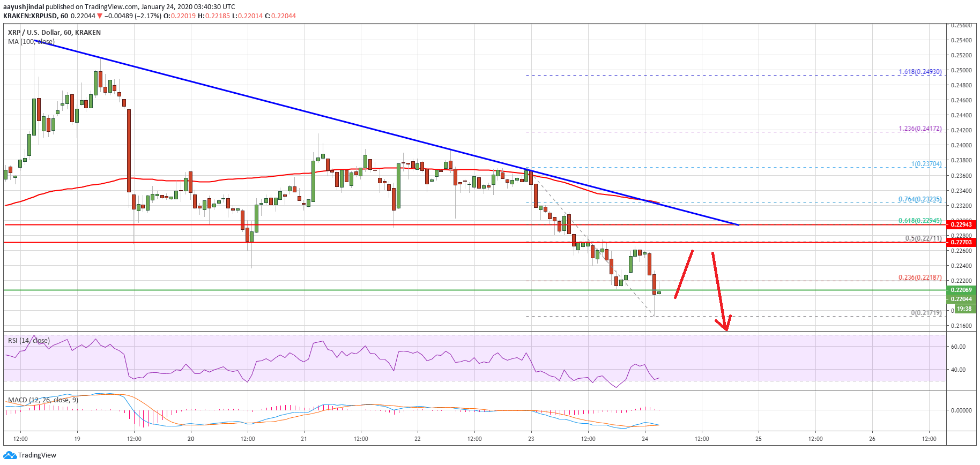Viewport: 980px width, 465px height.
Task: Click the date 26 on the time axis
Action: coord(872,439)
